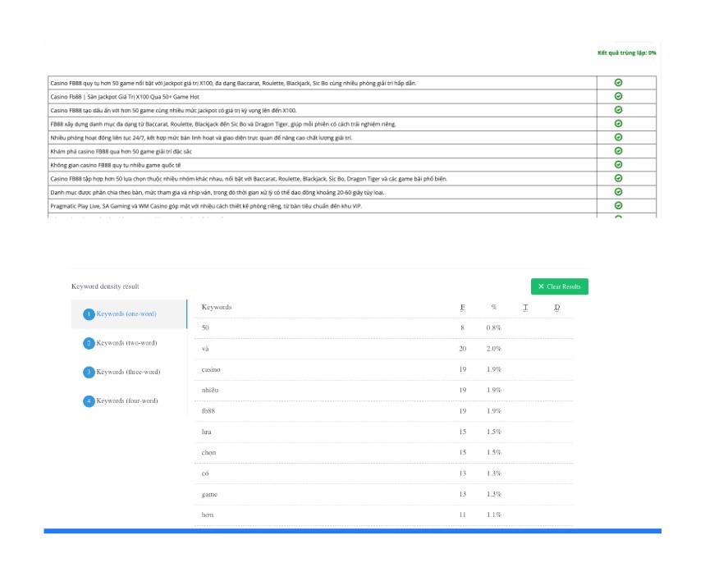Screen dimensions: 728x572
Task: Click green check icon for 'Casino FB88 tạo dấu ấn' row
Action: (618, 110)
